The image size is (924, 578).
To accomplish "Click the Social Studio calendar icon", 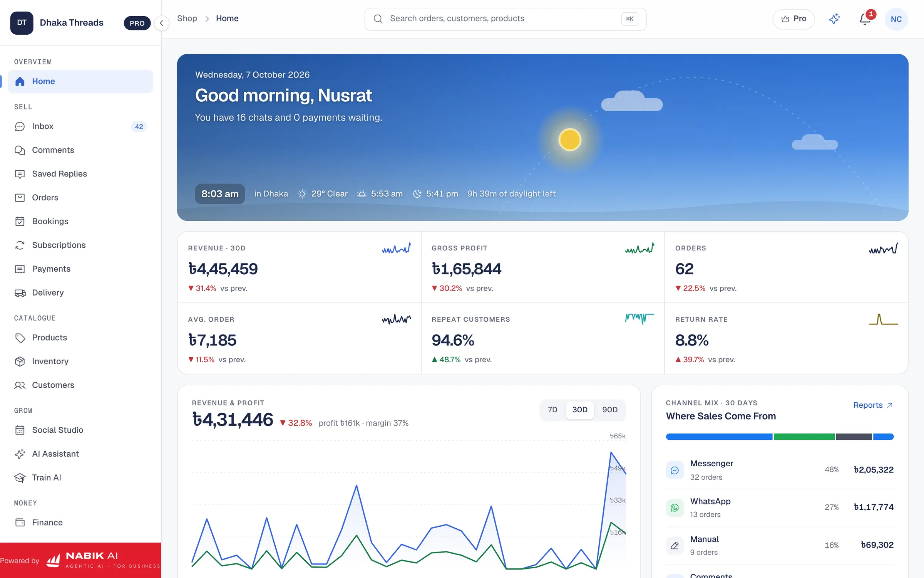I will click(x=20, y=430).
